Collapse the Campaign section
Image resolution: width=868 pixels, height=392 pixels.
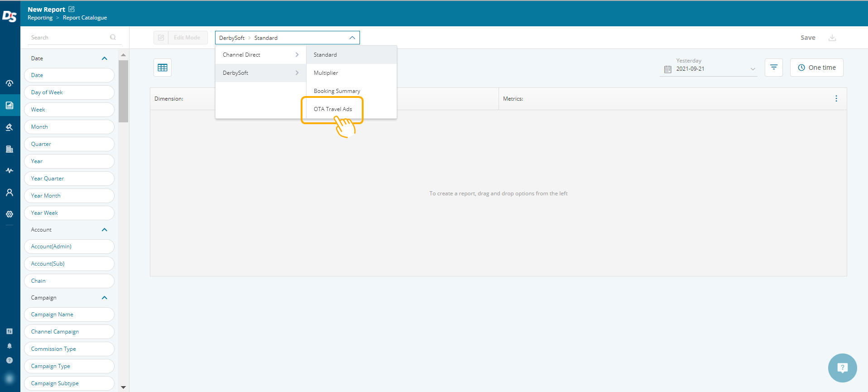105,298
